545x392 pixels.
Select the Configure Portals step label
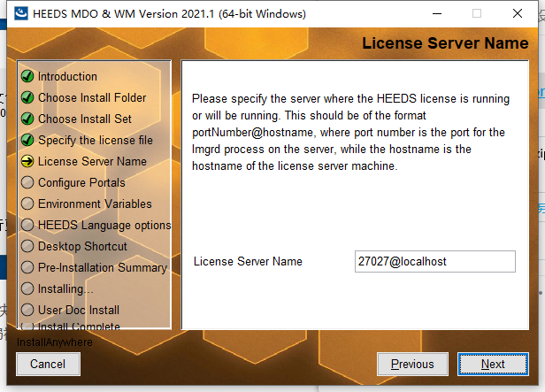click(x=81, y=183)
